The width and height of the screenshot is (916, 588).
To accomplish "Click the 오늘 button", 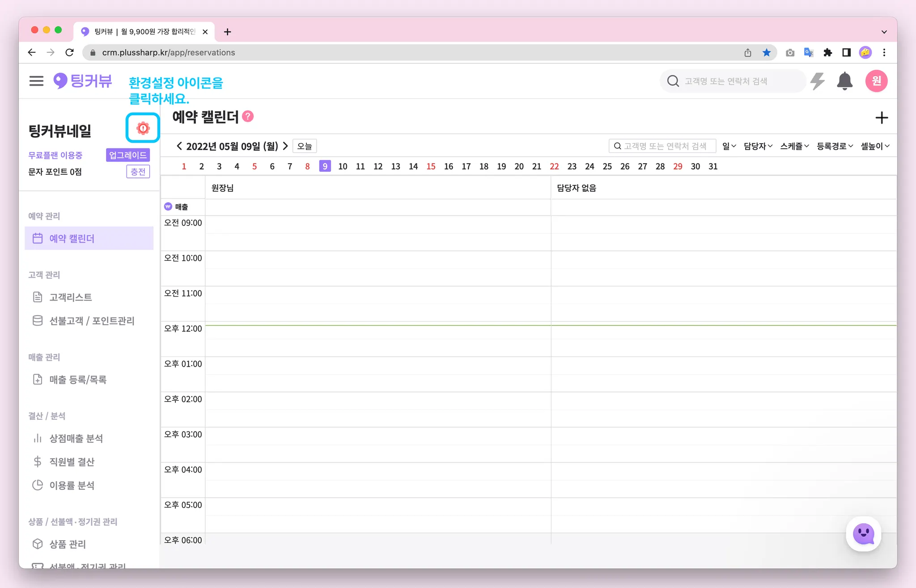I will click(x=305, y=146).
